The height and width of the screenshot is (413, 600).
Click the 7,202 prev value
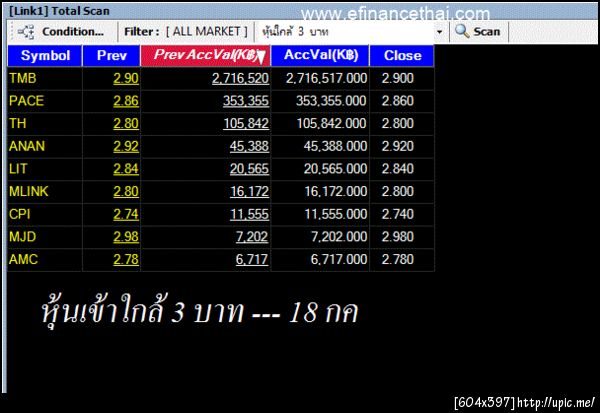click(252, 237)
